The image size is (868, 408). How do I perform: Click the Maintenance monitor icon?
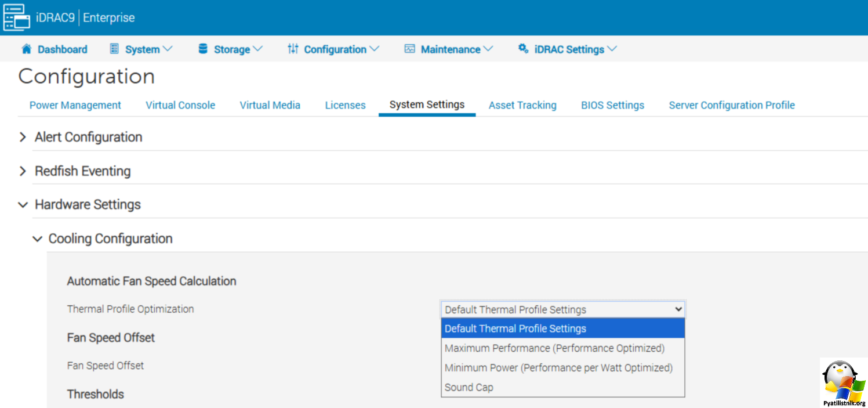(410, 49)
